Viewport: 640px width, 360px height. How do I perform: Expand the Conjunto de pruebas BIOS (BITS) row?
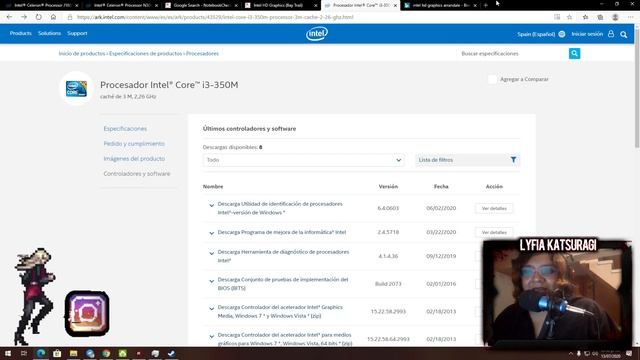(x=211, y=281)
